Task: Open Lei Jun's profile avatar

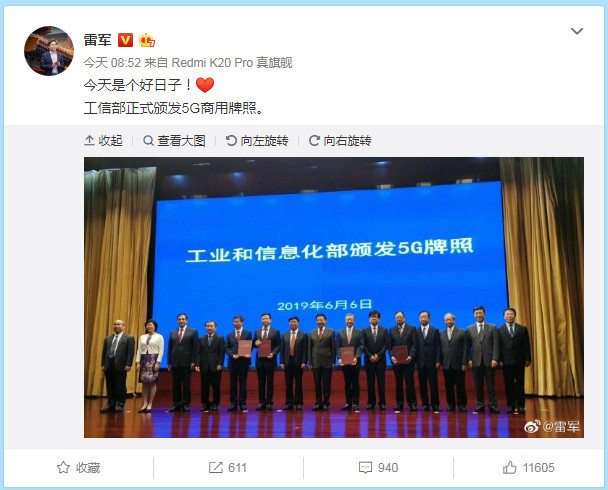Action: pos(49,51)
